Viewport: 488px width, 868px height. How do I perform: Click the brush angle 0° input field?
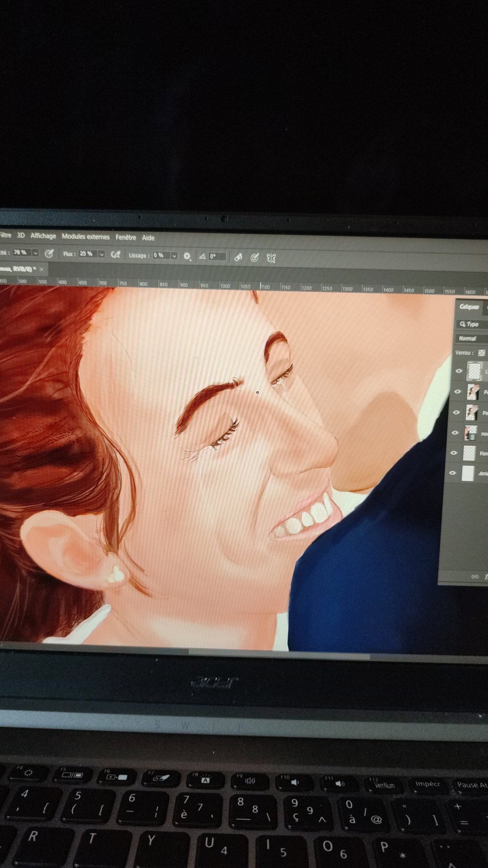[x=217, y=256]
